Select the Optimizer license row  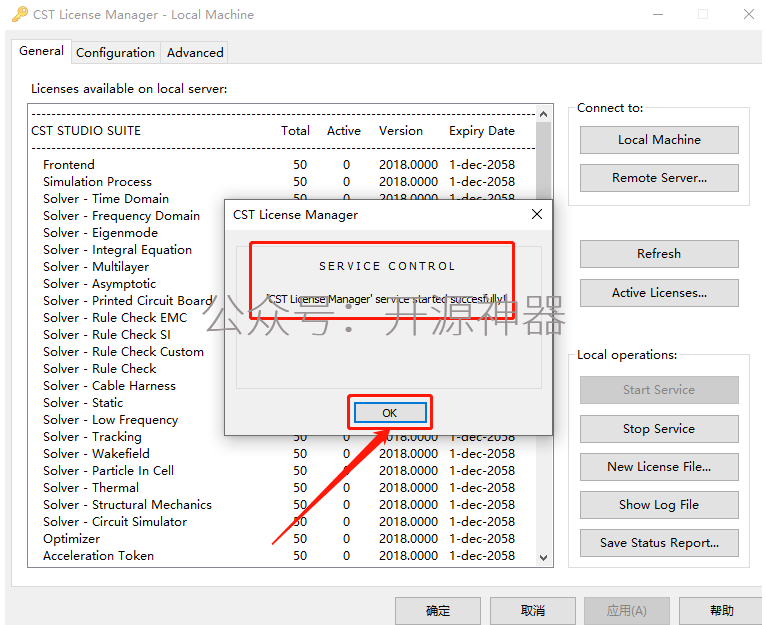(278, 539)
